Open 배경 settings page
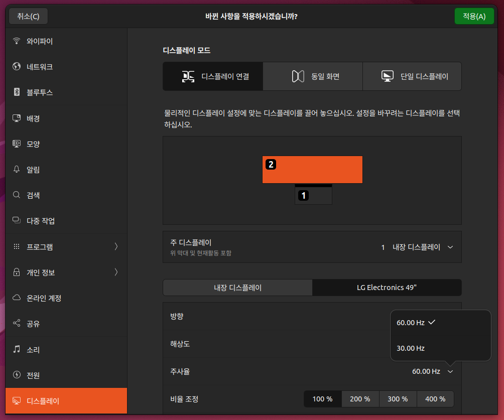 66,118
